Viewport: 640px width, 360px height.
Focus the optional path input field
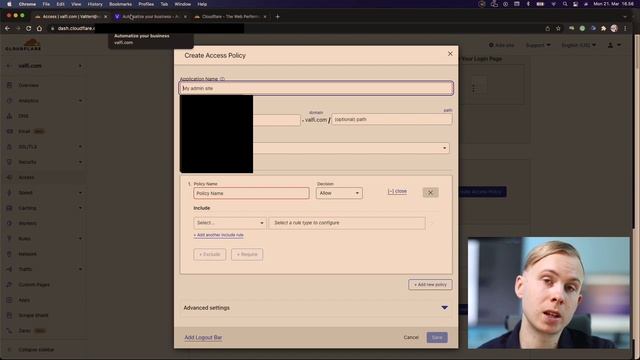[x=391, y=120]
